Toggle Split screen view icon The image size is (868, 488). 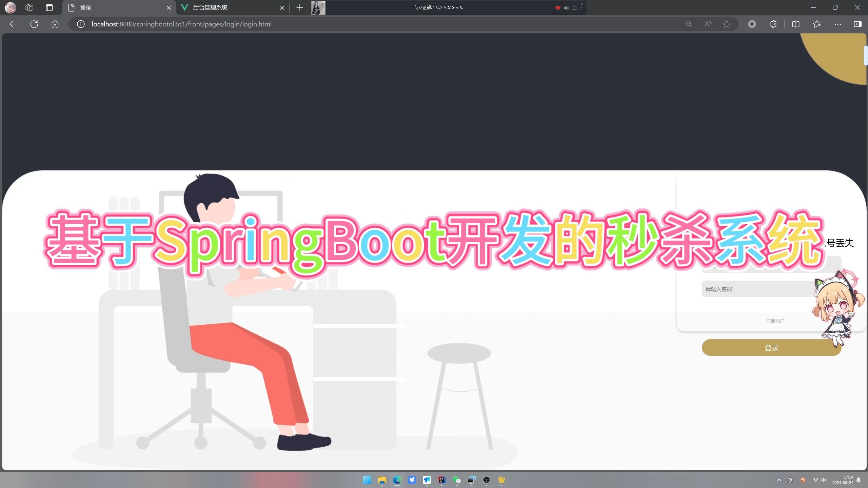pos(796,24)
